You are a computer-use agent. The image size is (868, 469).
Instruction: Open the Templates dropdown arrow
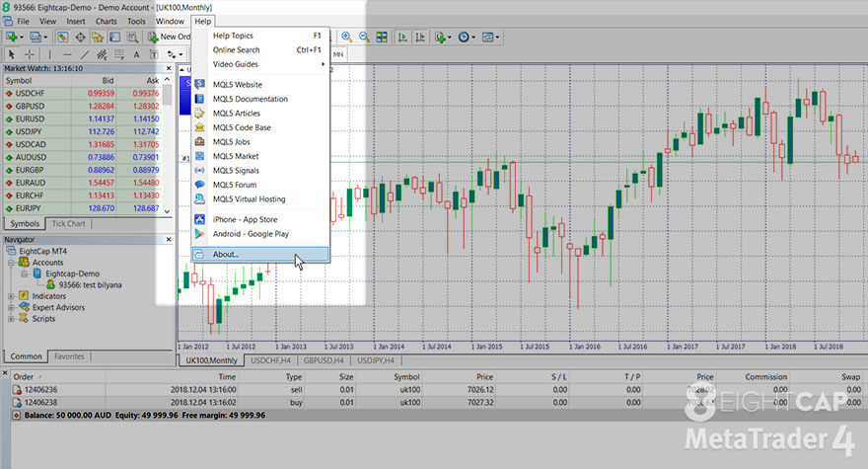pos(497,38)
